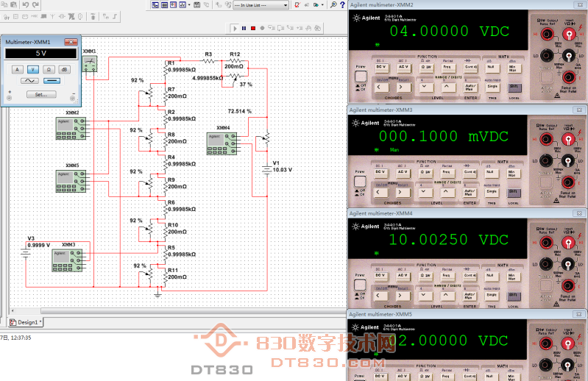Switch Multimeter-XMM1 to ohmmeter mode Ω
This screenshot has height=381, width=588.
pos(49,69)
